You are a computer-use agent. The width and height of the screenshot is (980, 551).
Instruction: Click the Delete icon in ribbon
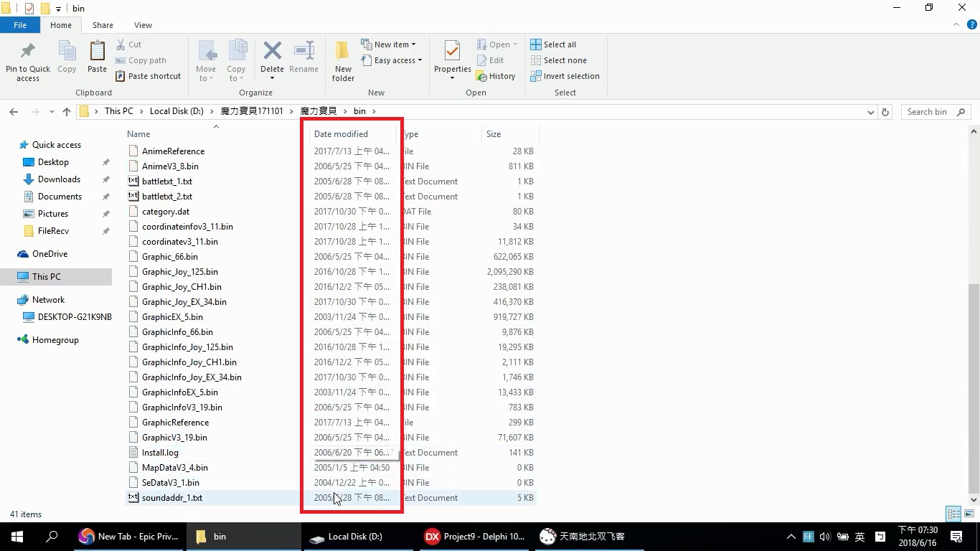[272, 52]
